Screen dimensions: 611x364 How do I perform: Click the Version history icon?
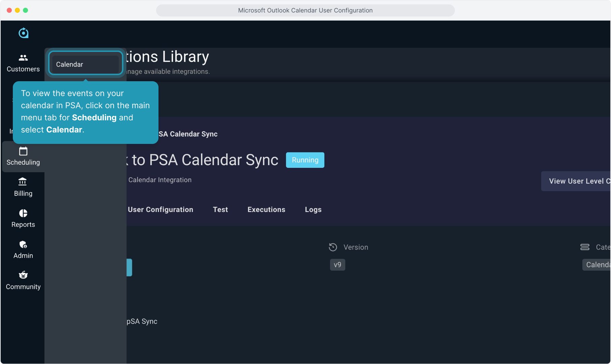[x=333, y=247]
